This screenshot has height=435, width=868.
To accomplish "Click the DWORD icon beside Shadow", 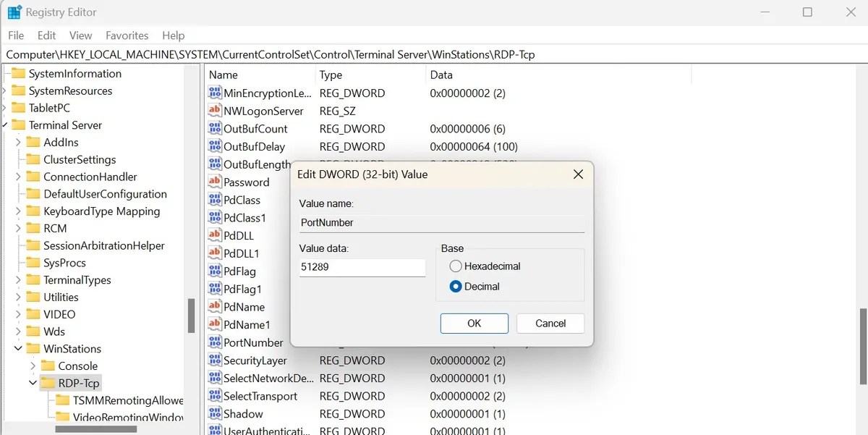I will 215,413.
